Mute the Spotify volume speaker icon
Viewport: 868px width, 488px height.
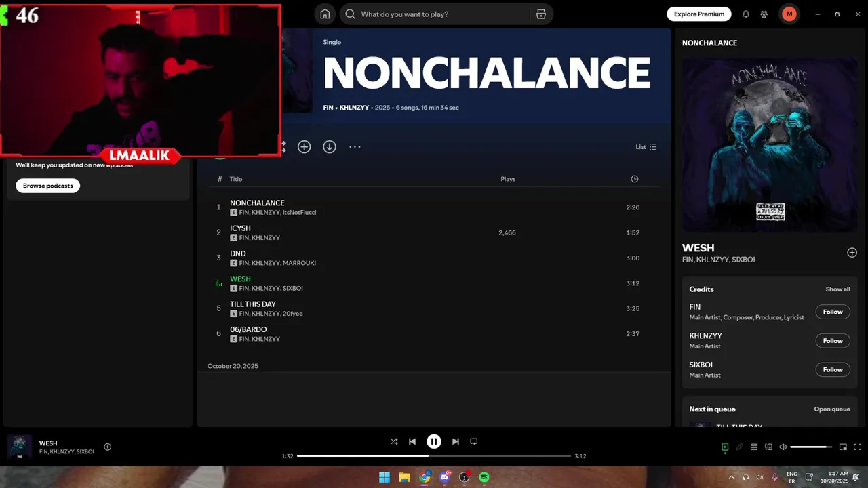[x=783, y=447]
